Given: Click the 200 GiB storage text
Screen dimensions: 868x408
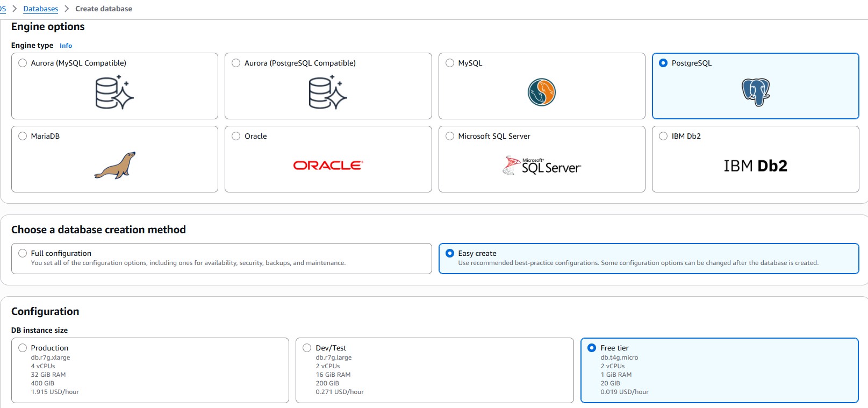Looking at the screenshot, I should click(x=327, y=383).
